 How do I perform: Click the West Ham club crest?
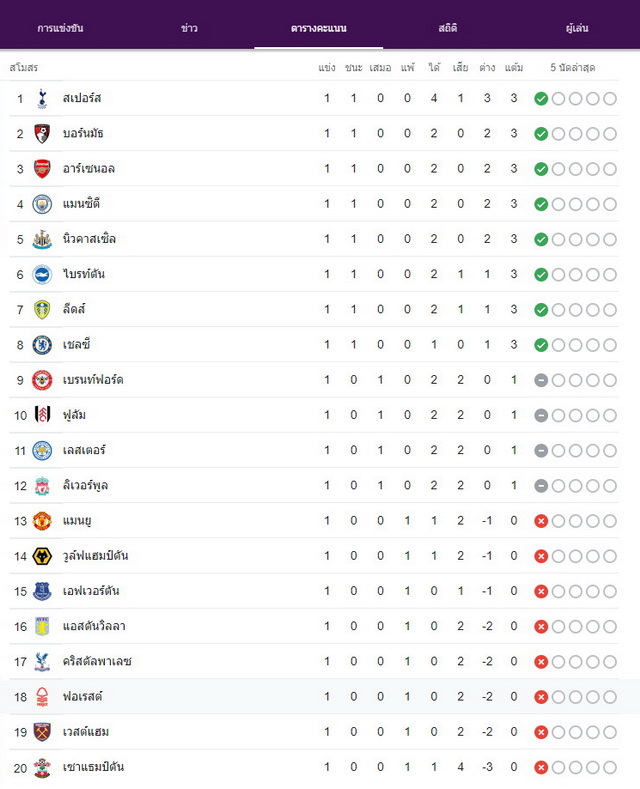tap(42, 732)
